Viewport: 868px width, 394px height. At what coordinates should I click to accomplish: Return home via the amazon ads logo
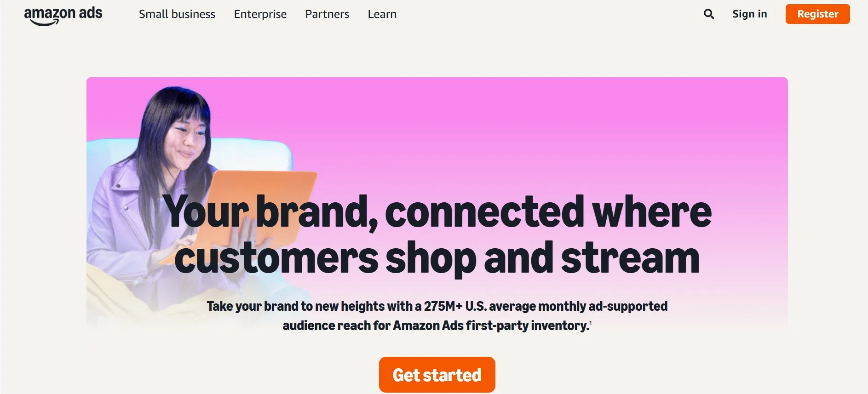(63, 13)
